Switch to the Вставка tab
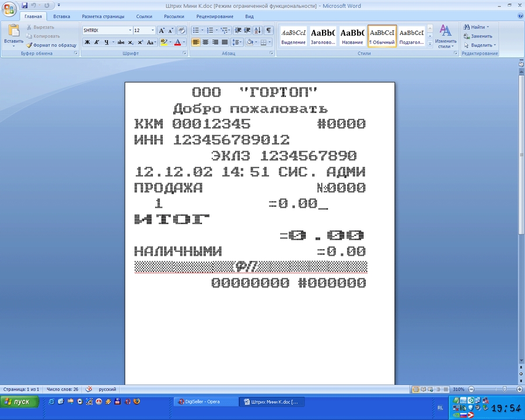Screen dimensions: 525x420 click(61, 17)
